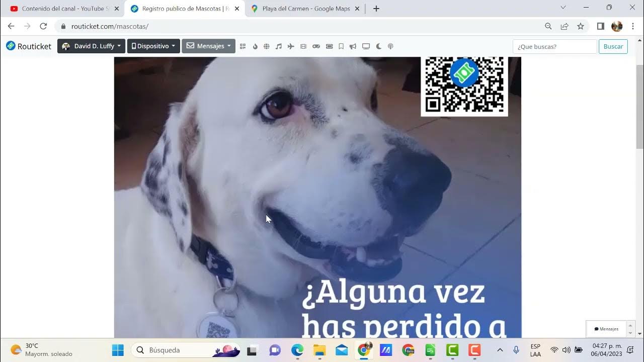The width and height of the screenshot is (644, 362).
Task: Open the clock and date 04:27 p. m.
Action: (x=607, y=350)
